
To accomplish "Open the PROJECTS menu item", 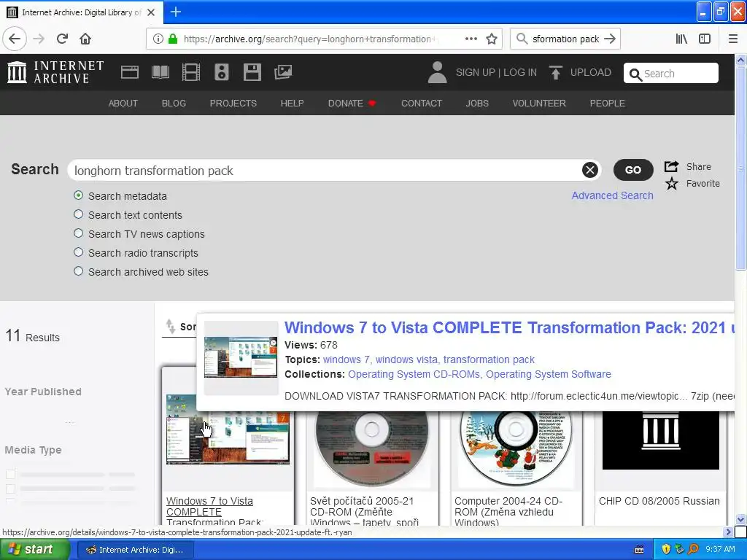I will pos(233,104).
